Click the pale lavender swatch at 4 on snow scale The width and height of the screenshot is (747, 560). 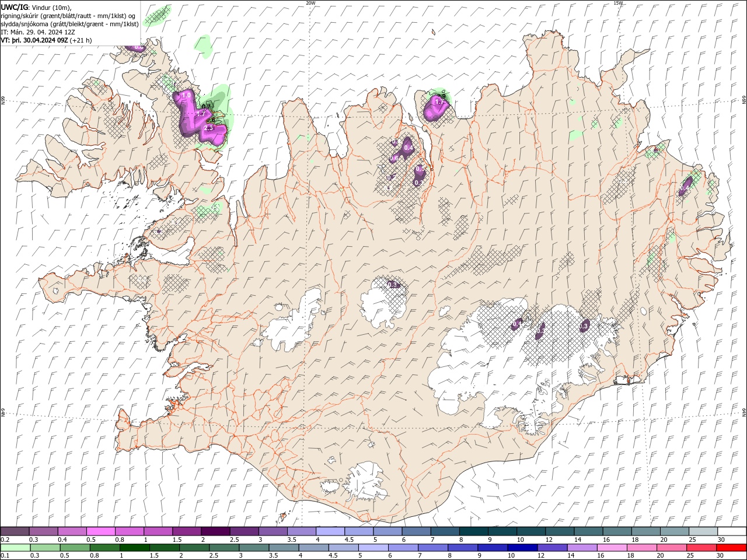[330, 531]
